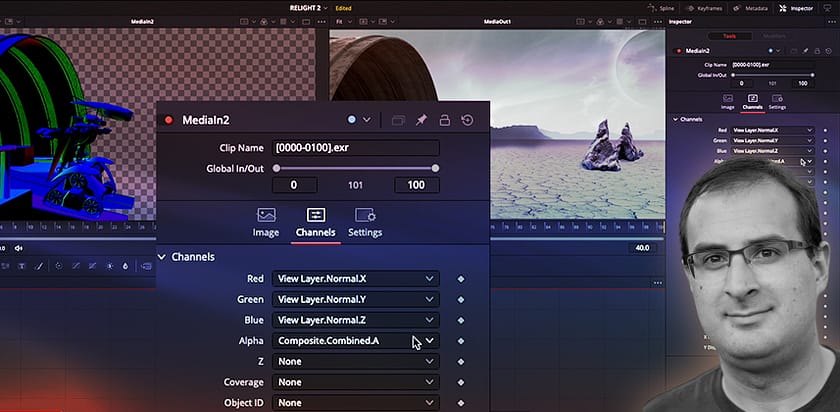The height and width of the screenshot is (412, 840).
Task: Toggle the lock in enlarged MediaIn2 header
Action: click(444, 120)
